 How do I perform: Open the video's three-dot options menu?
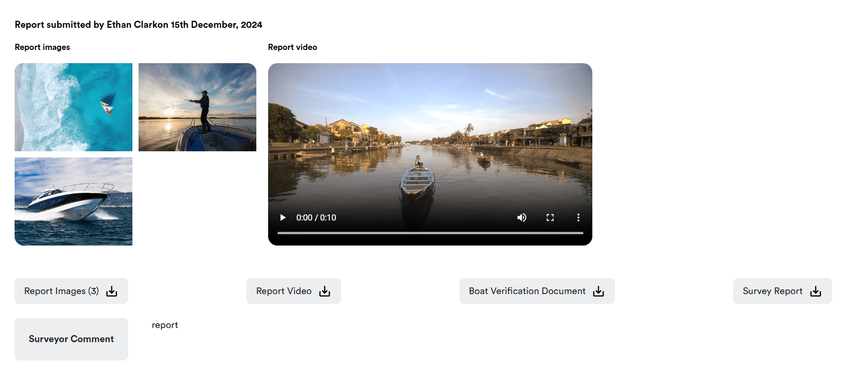point(578,217)
